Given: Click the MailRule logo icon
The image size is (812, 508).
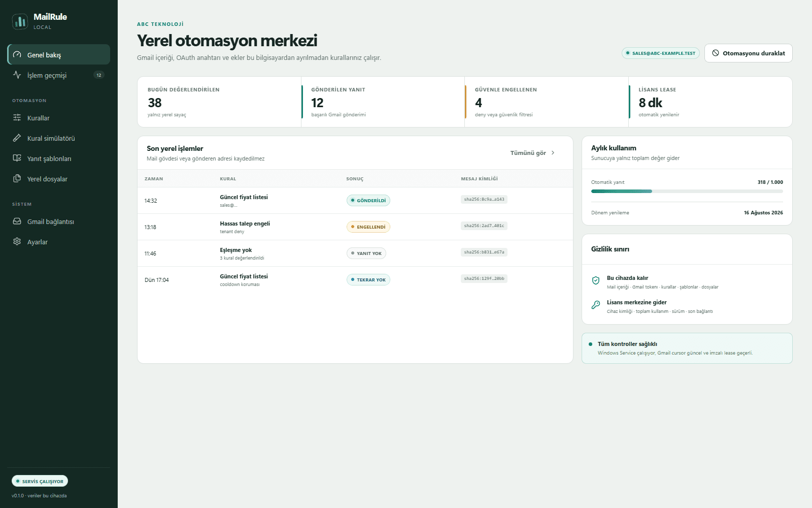Looking at the screenshot, I should [x=20, y=21].
